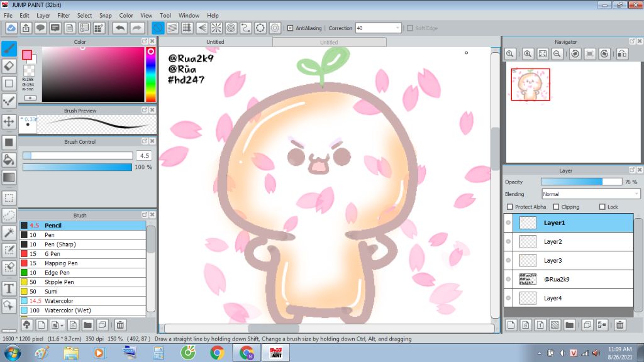Open the Snap menu
This screenshot has width=644, height=362.
[105, 15]
